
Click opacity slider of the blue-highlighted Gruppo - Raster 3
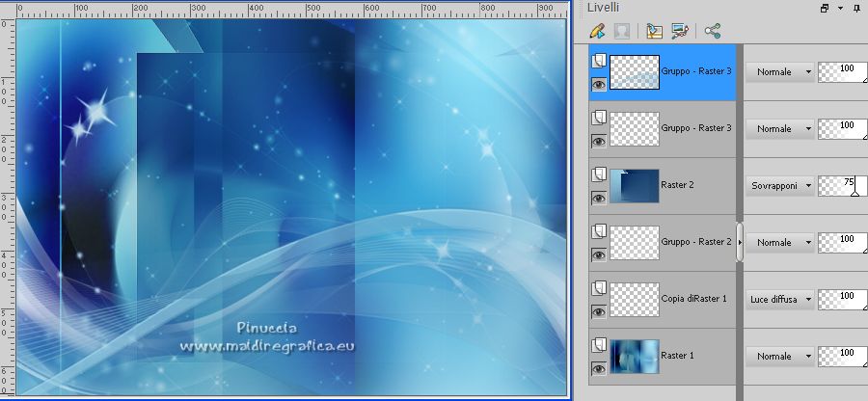(x=843, y=72)
